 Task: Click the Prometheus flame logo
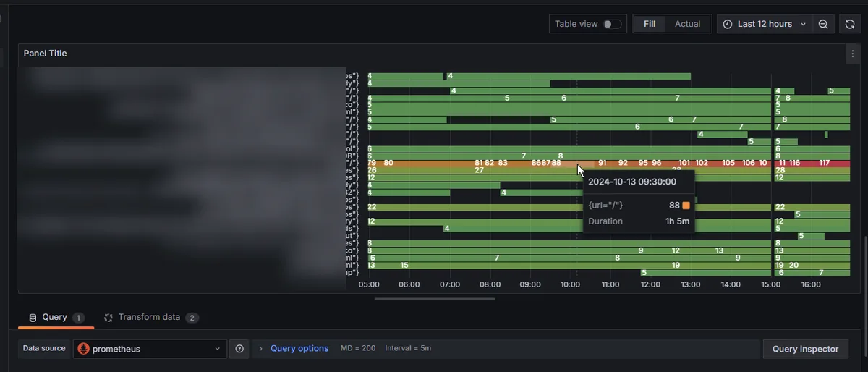(x=84, y=349)
